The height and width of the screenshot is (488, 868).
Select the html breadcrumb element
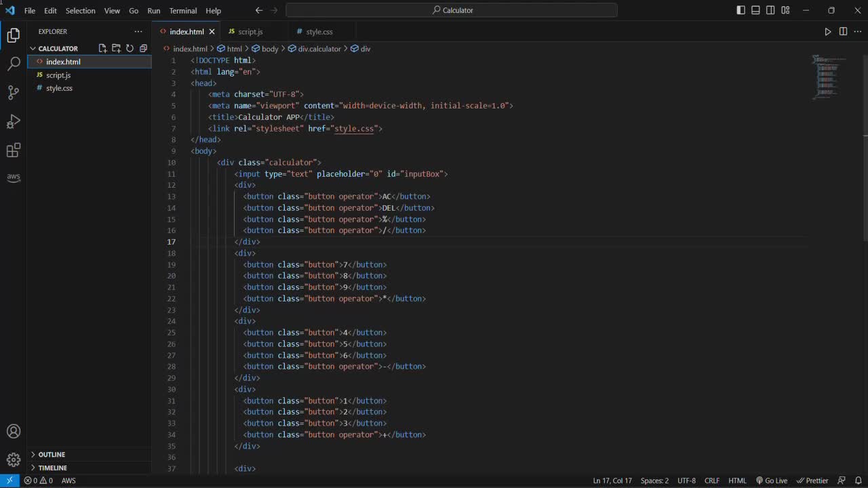230,49
